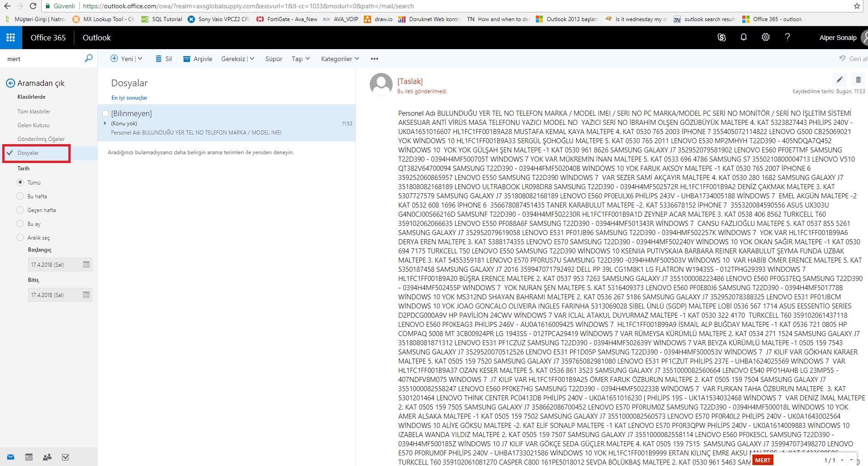Image resolution: width=868 pixels, height=466 pixels.
Task: Open the Office 365 app launcher grid
Action: tap(11, 38)
